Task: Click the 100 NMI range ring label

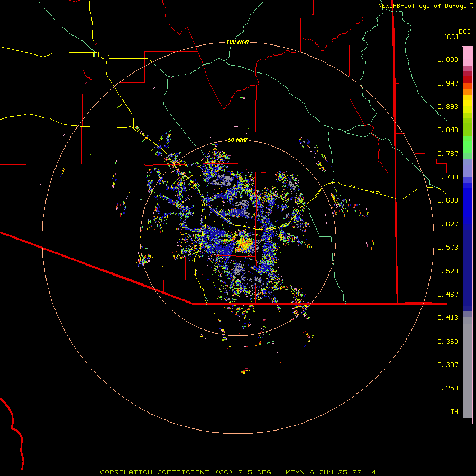Action: [237, 42]
